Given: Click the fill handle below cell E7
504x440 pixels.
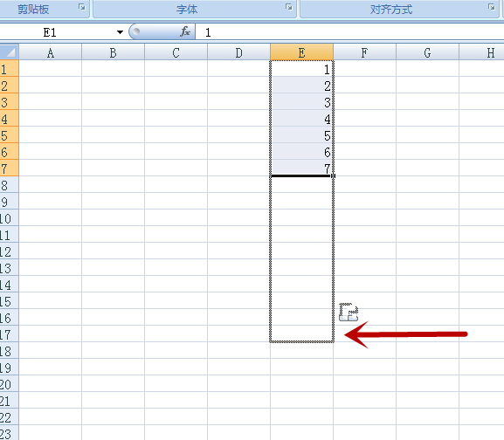Looking at the screenshot, I should click(x=333, y=176).
